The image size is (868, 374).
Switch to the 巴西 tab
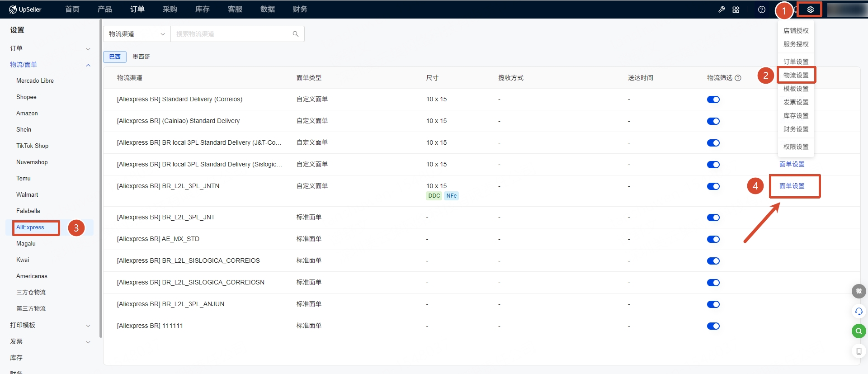pyautogui.click(x=115, y=57)
